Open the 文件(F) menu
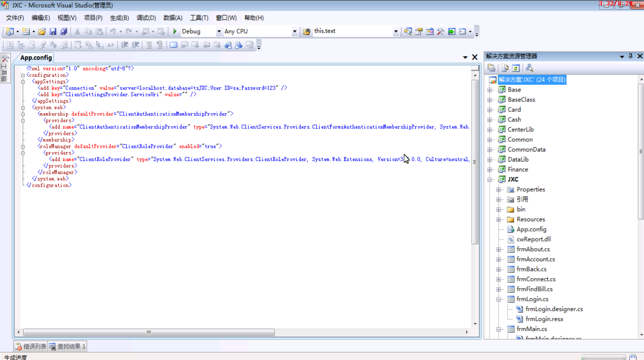Screen dimensions: 644x360 [x=15, y=18]
